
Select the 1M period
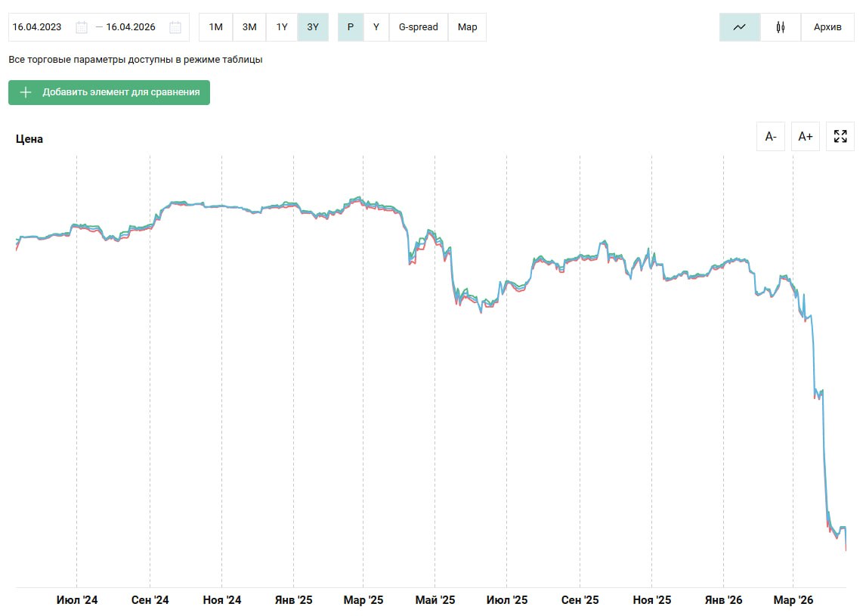215,27
